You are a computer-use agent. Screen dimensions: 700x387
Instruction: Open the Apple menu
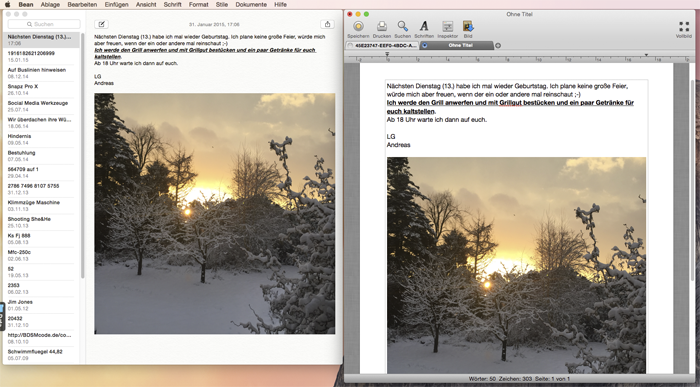pyautogui.click(x=8, y=4)
